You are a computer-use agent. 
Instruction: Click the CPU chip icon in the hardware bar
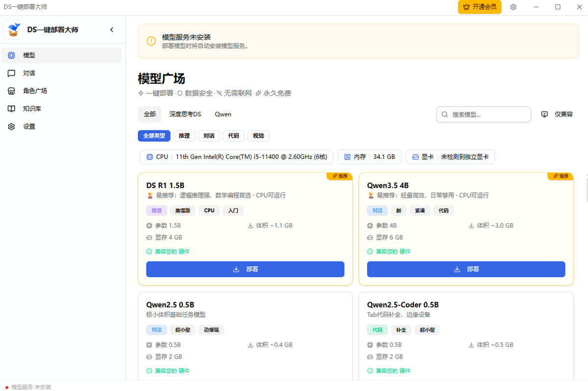(150, 157)
